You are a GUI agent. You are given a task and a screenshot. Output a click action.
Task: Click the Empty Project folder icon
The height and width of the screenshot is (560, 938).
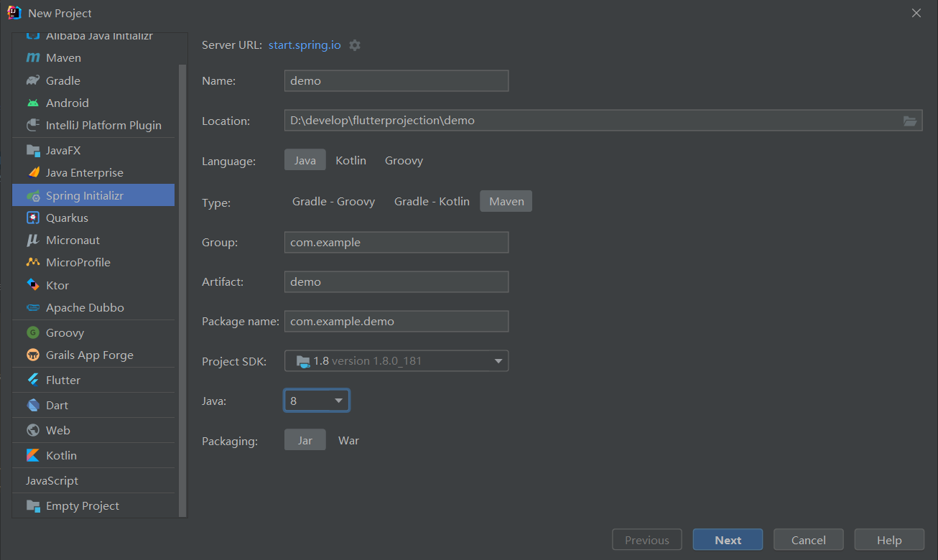tap(33, 505)
